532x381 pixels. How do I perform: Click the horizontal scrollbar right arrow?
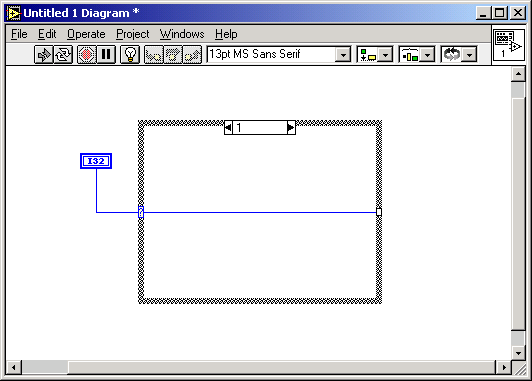click(x=504, y=367)
